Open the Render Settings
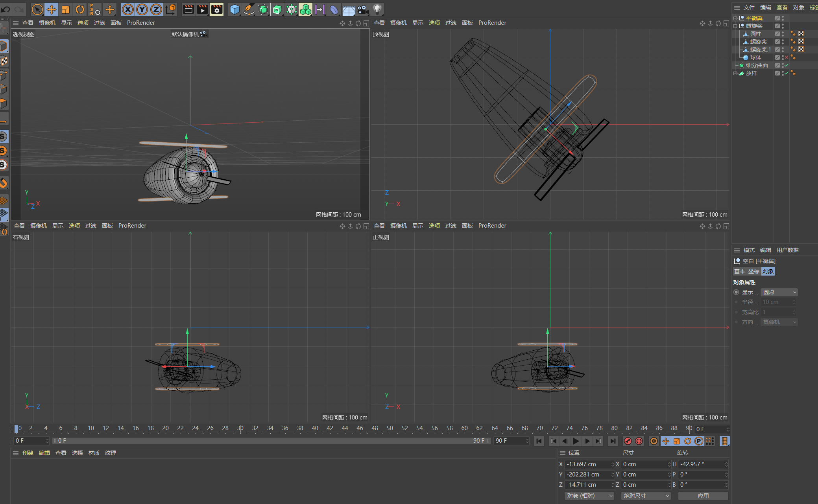 (217, 9)
